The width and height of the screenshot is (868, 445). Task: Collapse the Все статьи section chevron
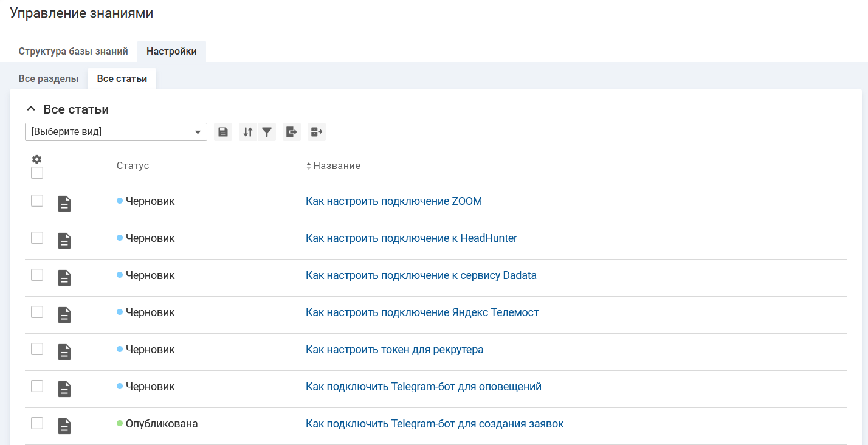31,109
